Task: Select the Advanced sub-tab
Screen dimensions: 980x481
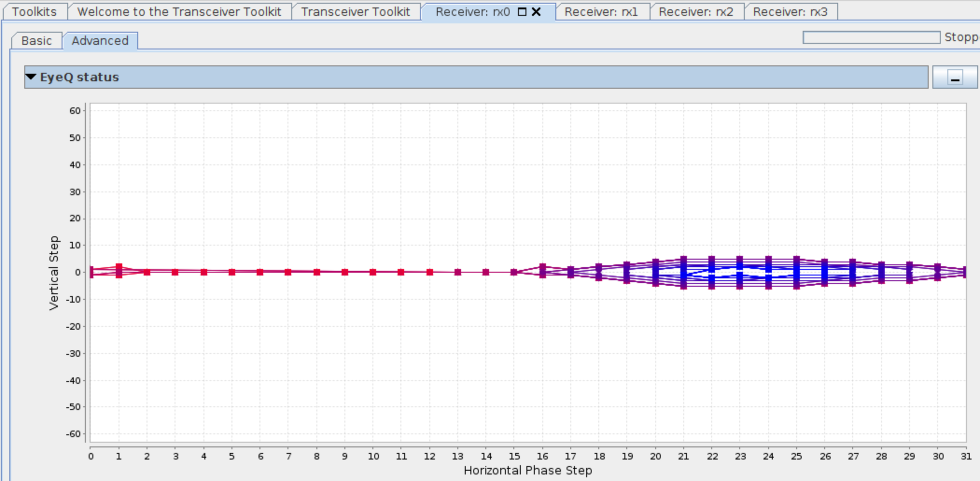Action: [x=100, y=41]
